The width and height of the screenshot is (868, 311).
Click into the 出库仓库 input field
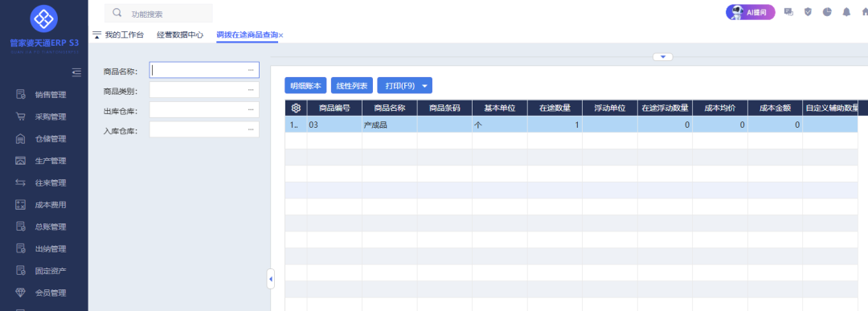click(x=204, y=110)
